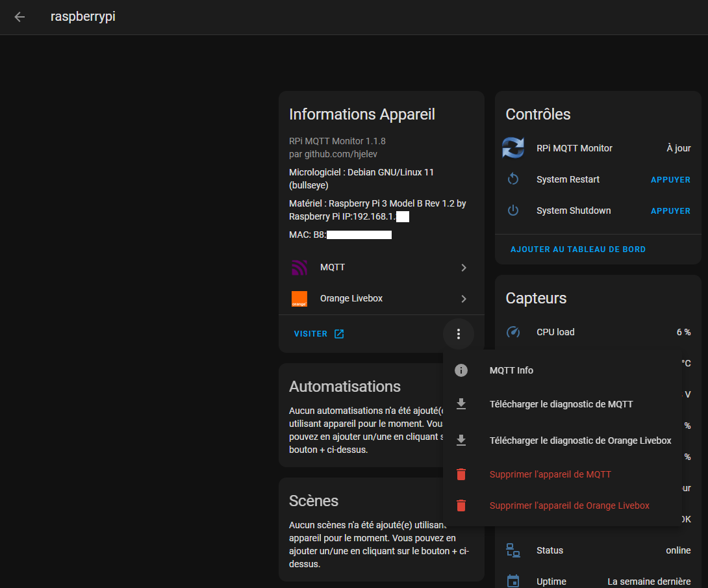Click the Orange Livebox logo icon
This screenshot has height=588, width=708.
click(299, 299)
